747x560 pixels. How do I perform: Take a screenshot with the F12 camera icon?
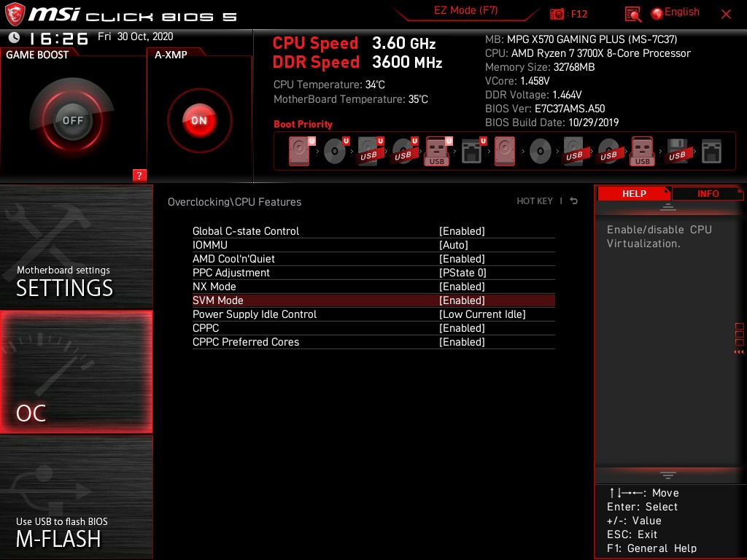557,14
